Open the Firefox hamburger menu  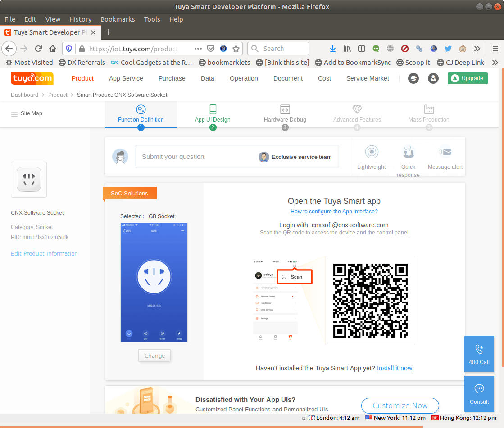[x=495, y=49]
